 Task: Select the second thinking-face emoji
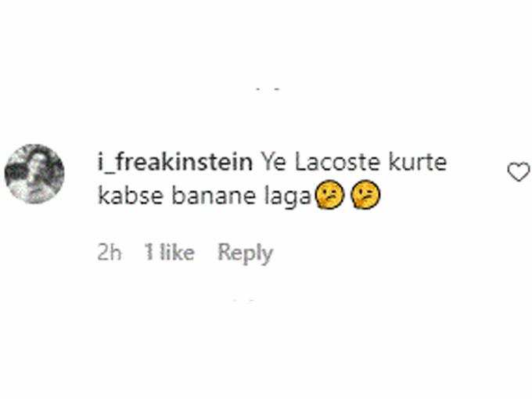pyautogui.click(x=366, y=195)
